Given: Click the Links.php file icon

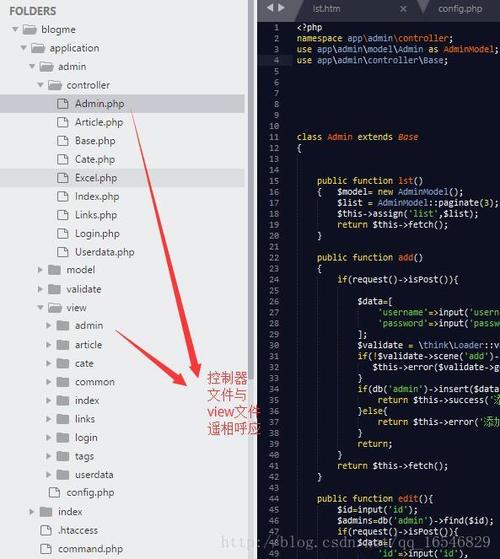Looking at the screenshot, I should tap(63, 215).
